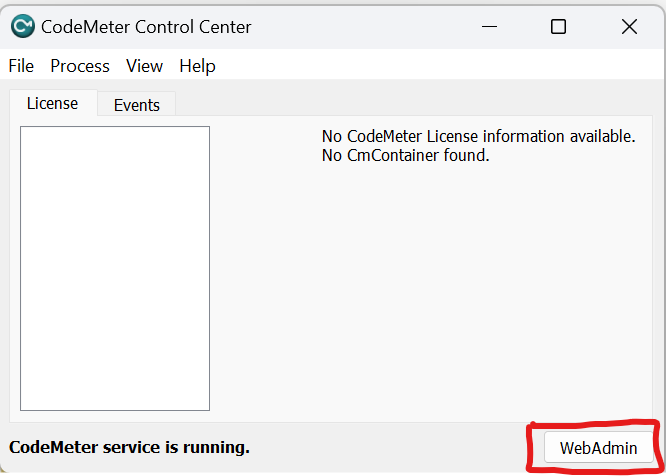Screen dimensions: 666x476
Task: Open the File menu
Action: click(x=21, y=66)
